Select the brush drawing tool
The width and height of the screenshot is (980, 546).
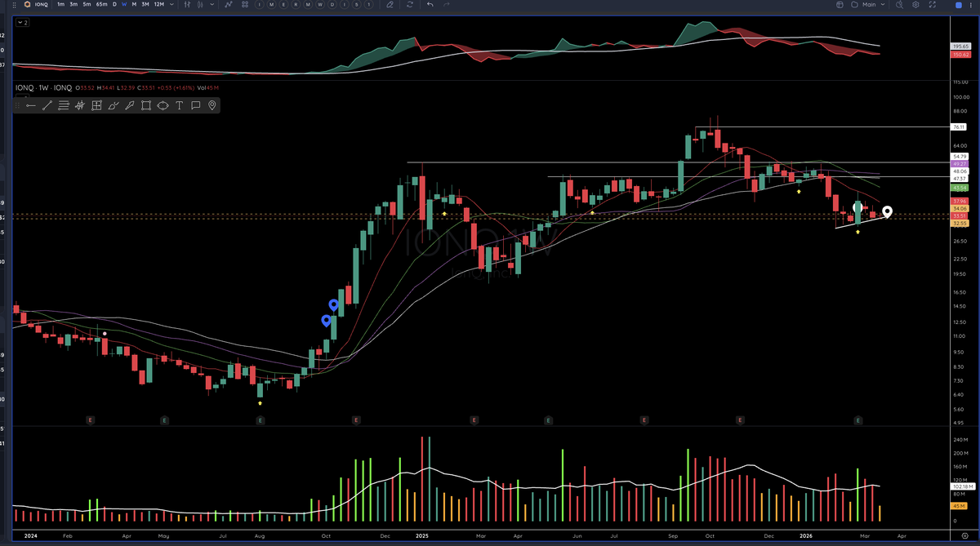point(129,105)
